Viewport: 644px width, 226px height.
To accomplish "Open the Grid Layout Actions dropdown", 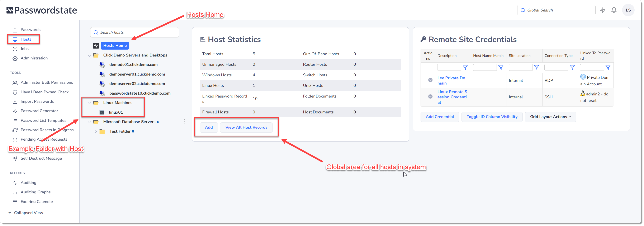I will (x=550, y=117).
